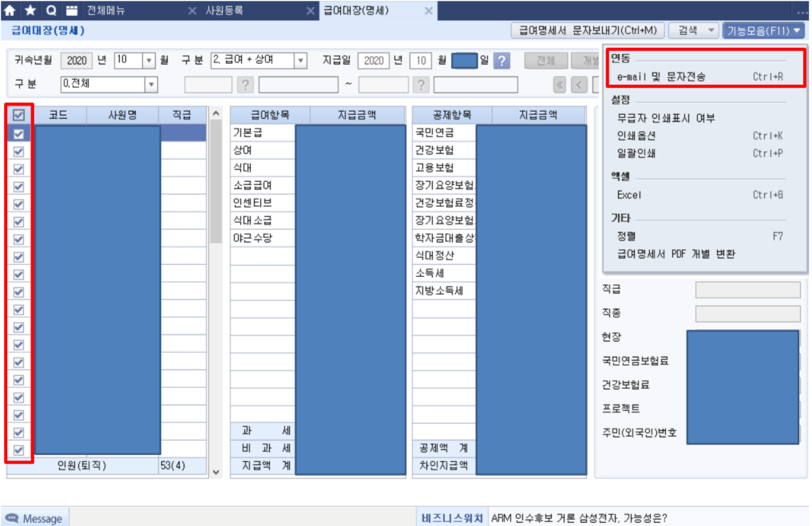812x526 pixels.
Task: Click the 코드 column header
Action: tap(58, 115)
